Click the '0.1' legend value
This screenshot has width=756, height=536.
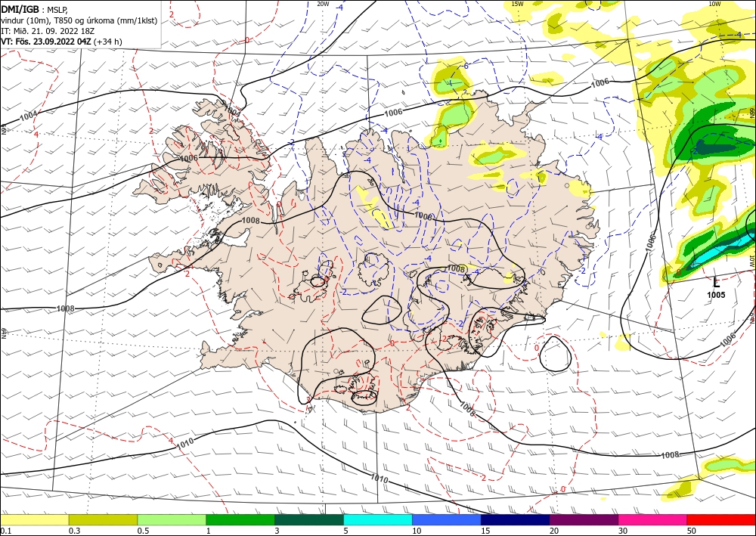6,531
